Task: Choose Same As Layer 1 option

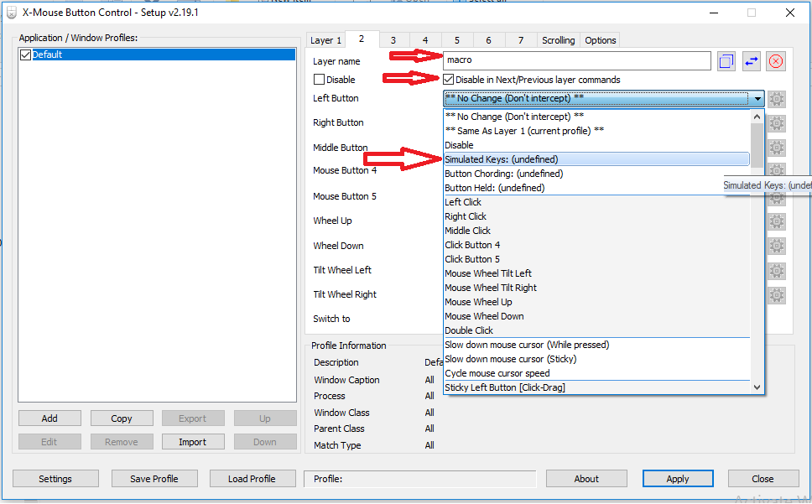Action: coord(596,131)
